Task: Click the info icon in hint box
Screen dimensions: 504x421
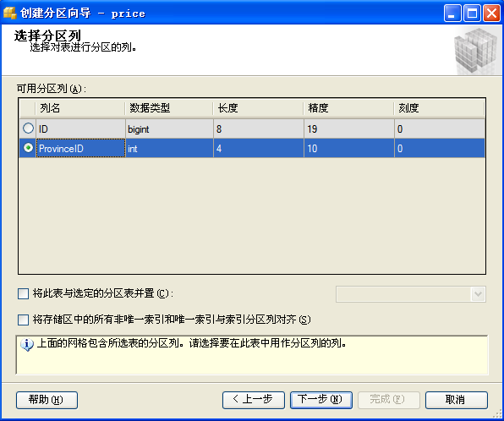Action: [x=27, y=345]
